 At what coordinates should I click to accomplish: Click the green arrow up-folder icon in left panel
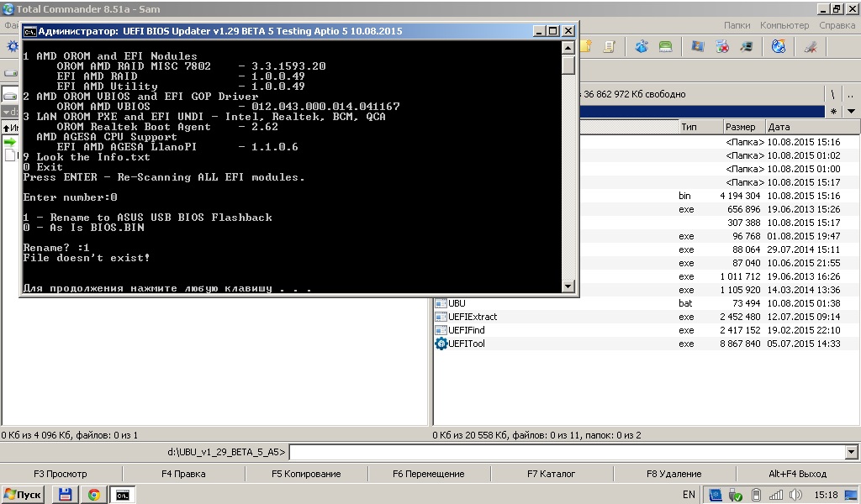[10, 142]
